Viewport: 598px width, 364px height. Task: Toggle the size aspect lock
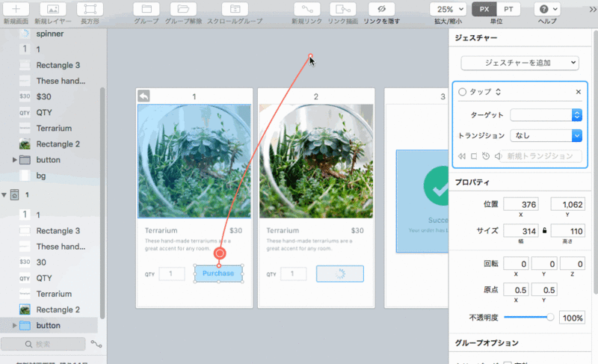pos(545,231)
